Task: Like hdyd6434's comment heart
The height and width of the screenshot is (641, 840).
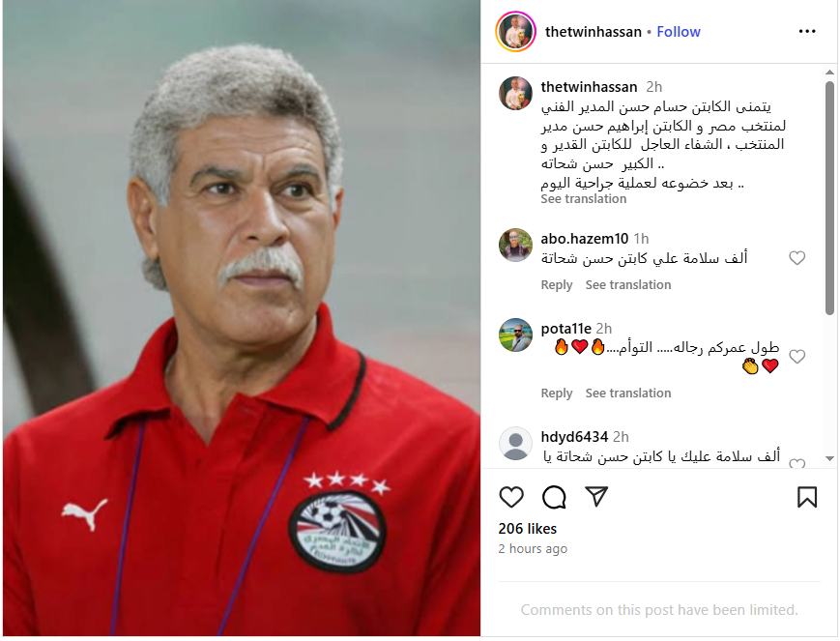Action: (x=797, y=464)
